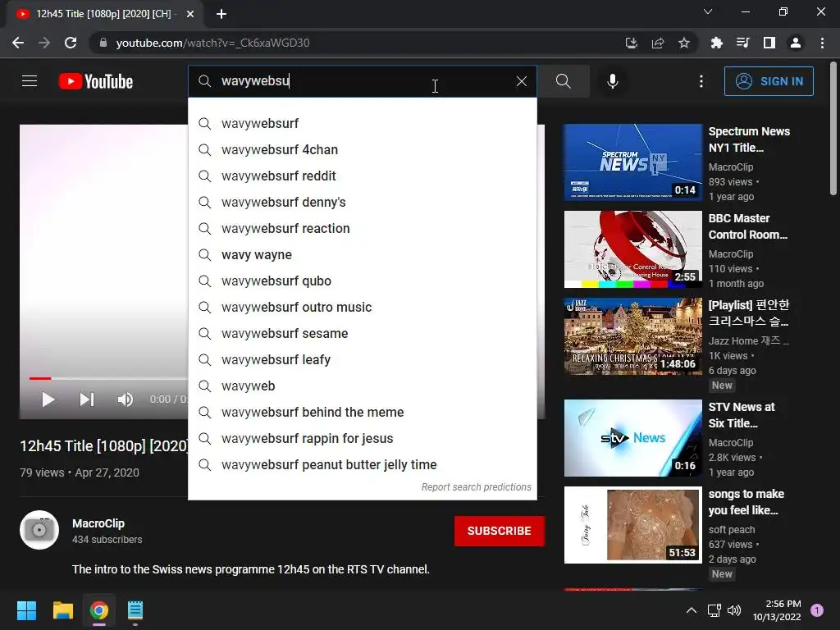Go back with the browser back arrow
The image size is (840, 630).
[18, 43]
